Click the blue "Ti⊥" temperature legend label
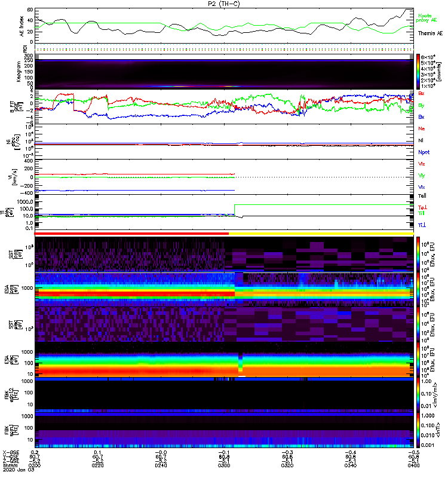 click(422, 225)
